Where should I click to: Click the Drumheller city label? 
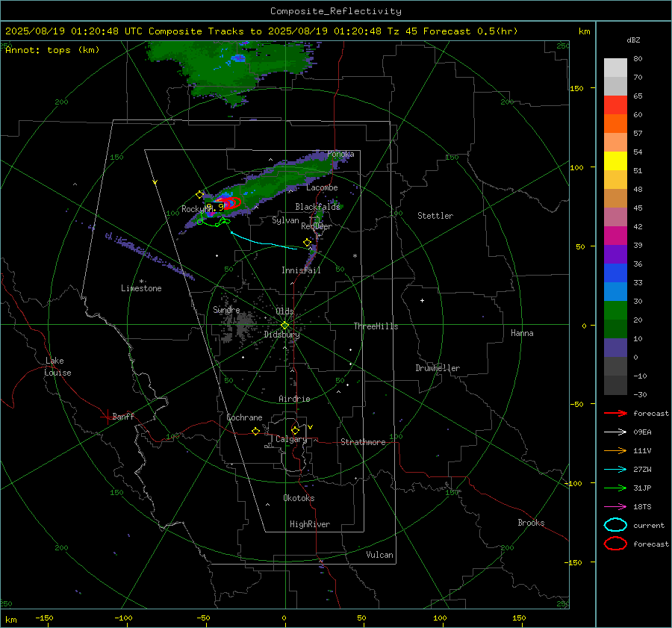tap(438, 368)
